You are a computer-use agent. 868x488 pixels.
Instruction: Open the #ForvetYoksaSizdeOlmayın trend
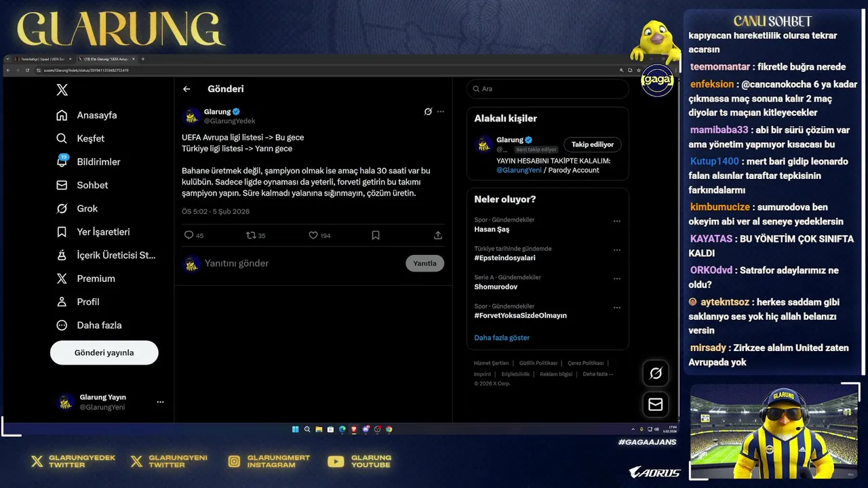coord(520,315)
